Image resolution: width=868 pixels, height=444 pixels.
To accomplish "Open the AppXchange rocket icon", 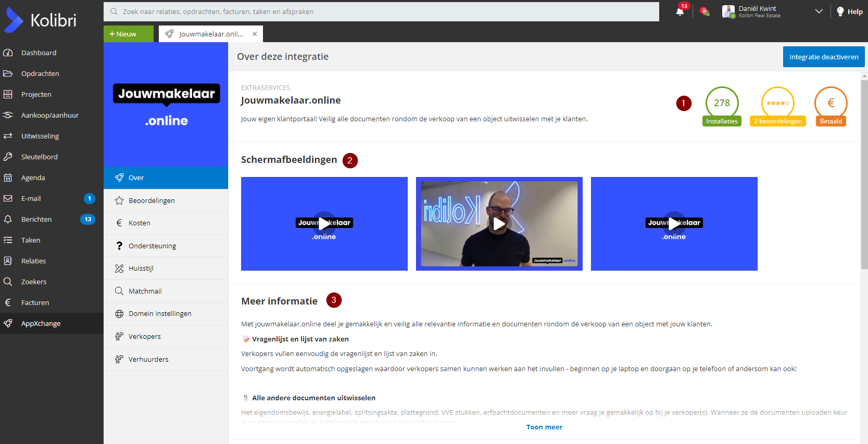I will [x=8, y=323].
